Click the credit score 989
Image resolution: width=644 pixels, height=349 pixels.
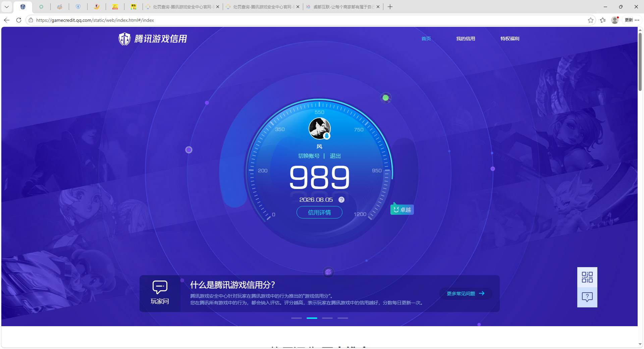point(319,177)
